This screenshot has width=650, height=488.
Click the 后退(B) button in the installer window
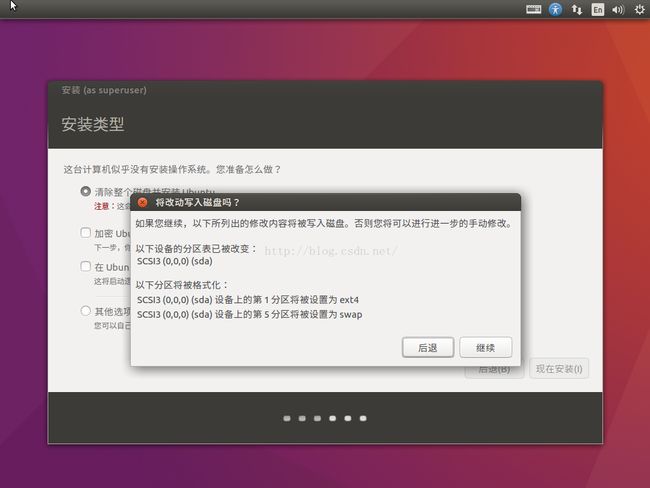tap(494, 370)
